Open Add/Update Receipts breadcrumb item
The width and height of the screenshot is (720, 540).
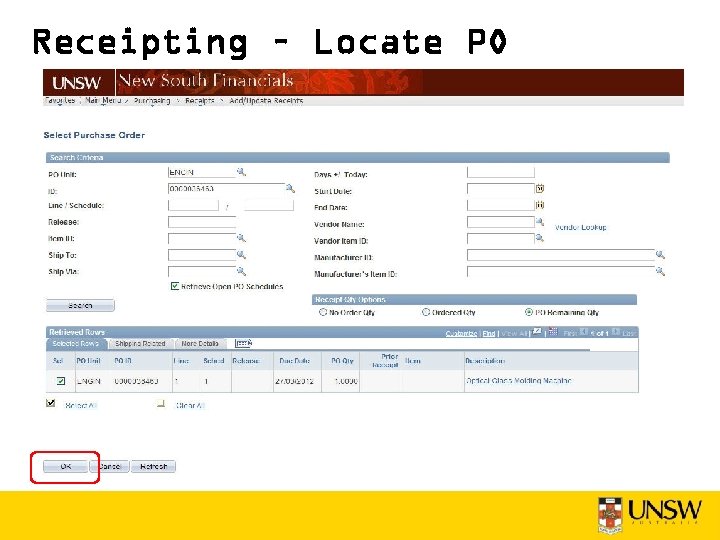point(266,101)
